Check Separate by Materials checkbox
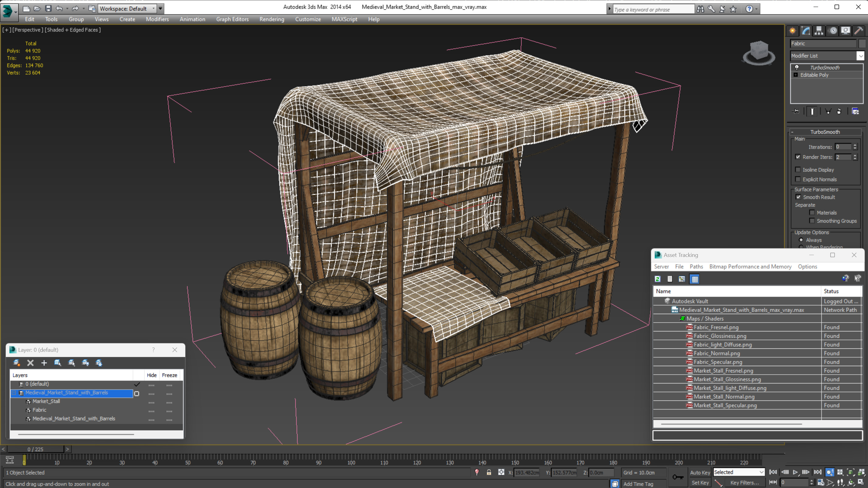 [812, 213]
